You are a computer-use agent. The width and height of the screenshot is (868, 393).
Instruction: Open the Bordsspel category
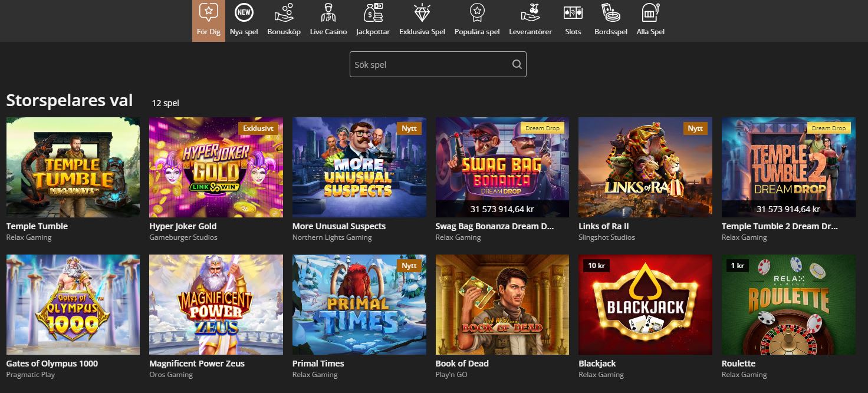611,21
